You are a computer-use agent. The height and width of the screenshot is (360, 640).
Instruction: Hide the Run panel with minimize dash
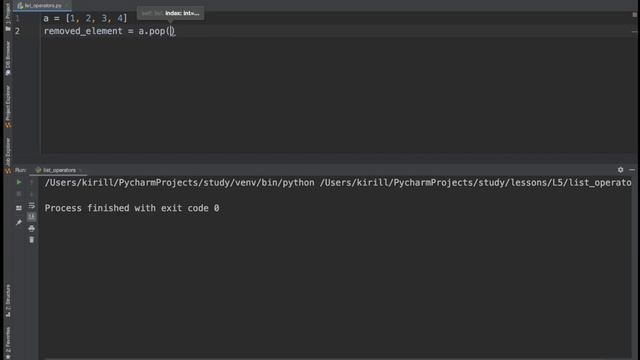tap(632, 170)
